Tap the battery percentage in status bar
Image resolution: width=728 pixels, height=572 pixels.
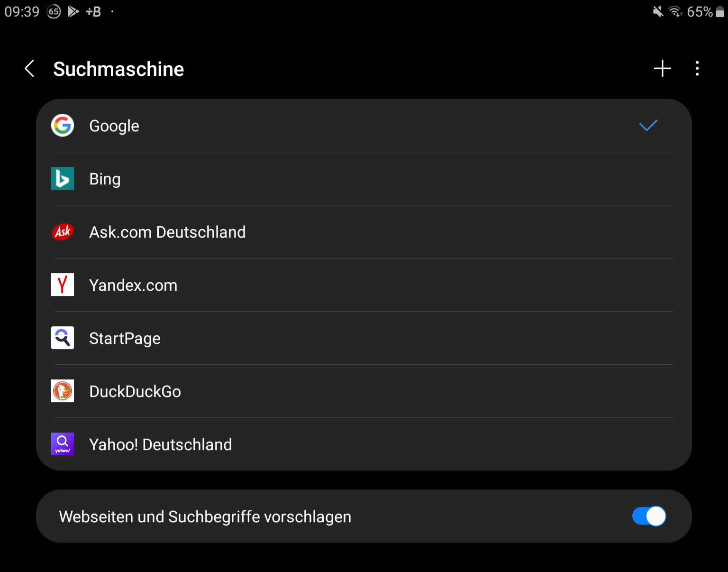[700, 11]
